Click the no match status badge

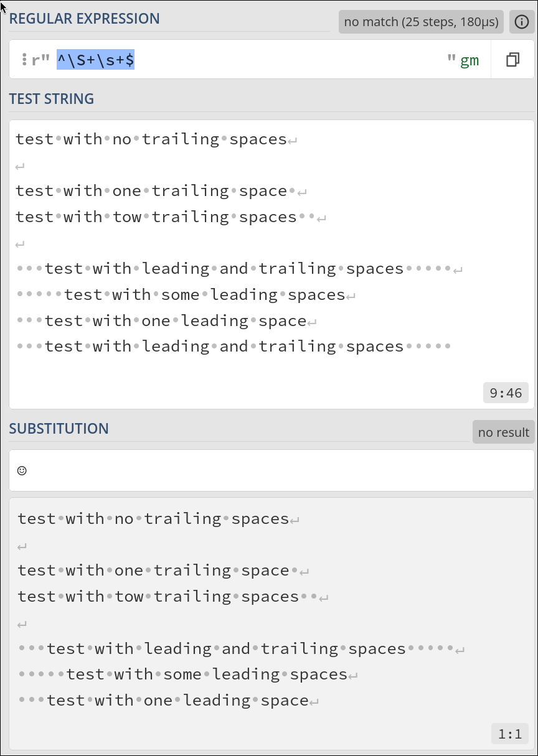click(x=421, y=22)
